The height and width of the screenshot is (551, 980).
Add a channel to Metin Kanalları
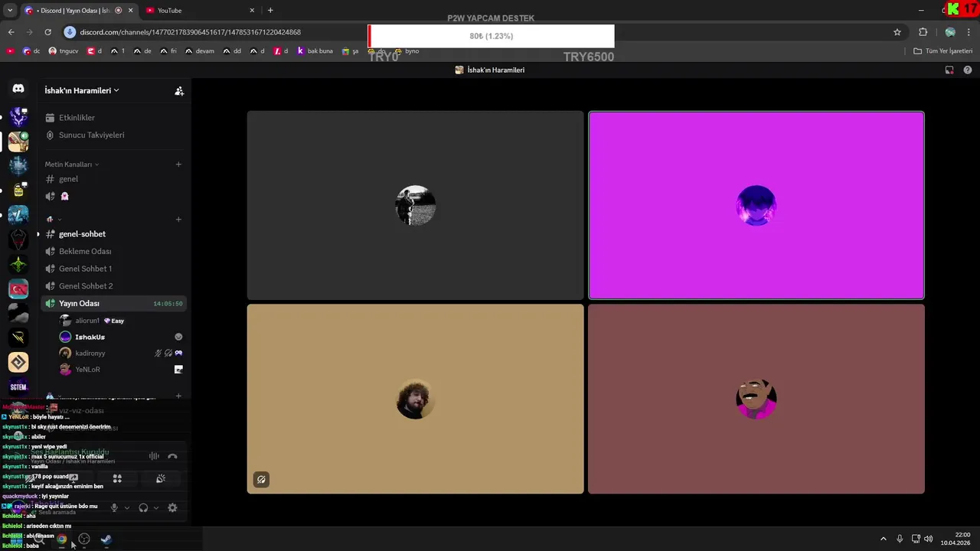click(x=178, y=164)
